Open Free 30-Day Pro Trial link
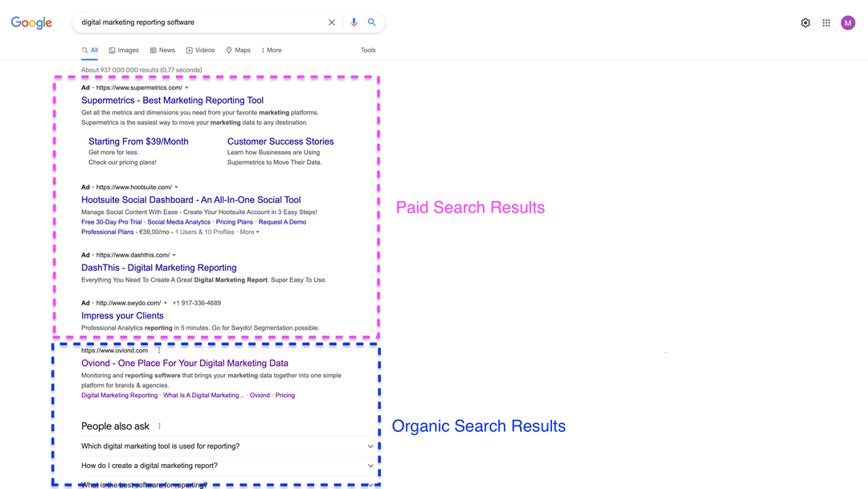 pos(111,222)
